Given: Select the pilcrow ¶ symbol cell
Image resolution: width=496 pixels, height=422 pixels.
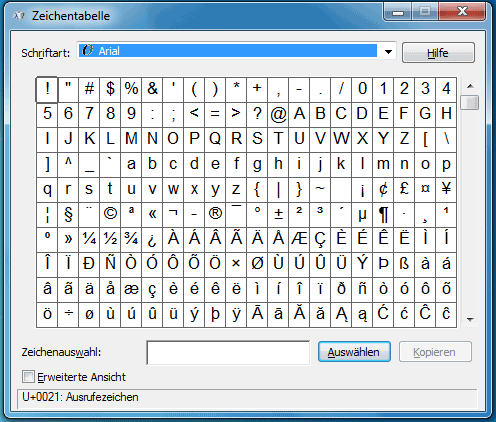Looking at the screenshot, I should click(383, 215).
